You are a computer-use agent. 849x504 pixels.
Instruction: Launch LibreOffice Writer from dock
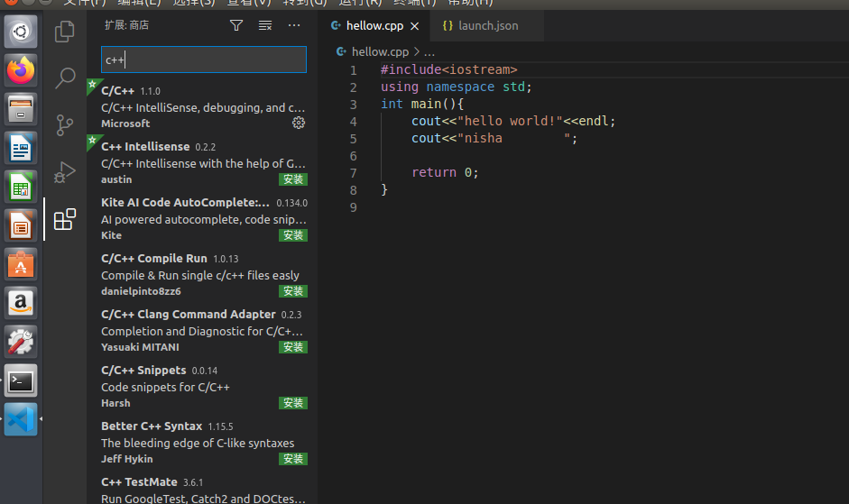click(21, 149)
